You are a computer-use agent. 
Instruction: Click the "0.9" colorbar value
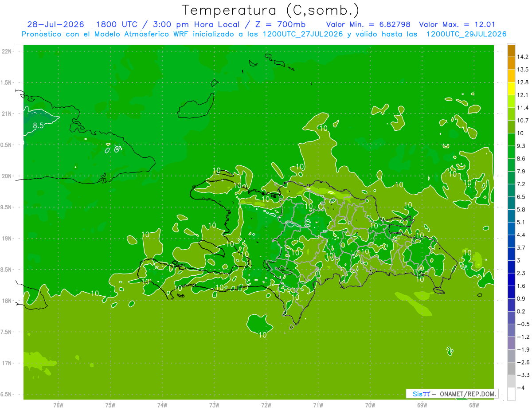(x=521, y=298)
